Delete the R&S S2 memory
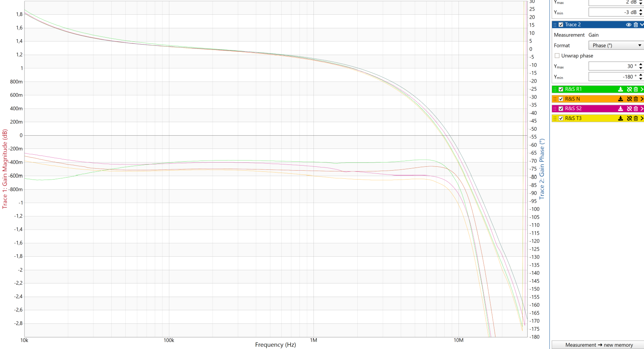644x349 pixels. [635, 109]
